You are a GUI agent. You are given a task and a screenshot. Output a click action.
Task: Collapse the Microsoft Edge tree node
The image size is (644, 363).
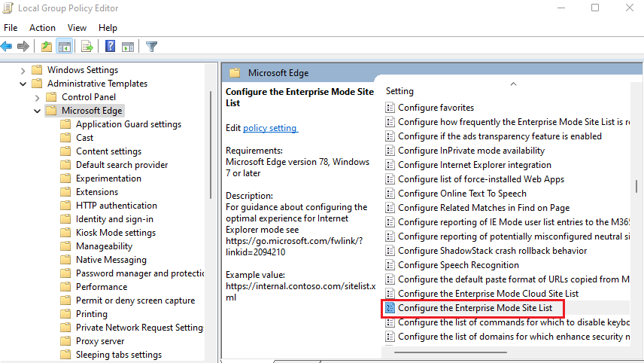38,111
